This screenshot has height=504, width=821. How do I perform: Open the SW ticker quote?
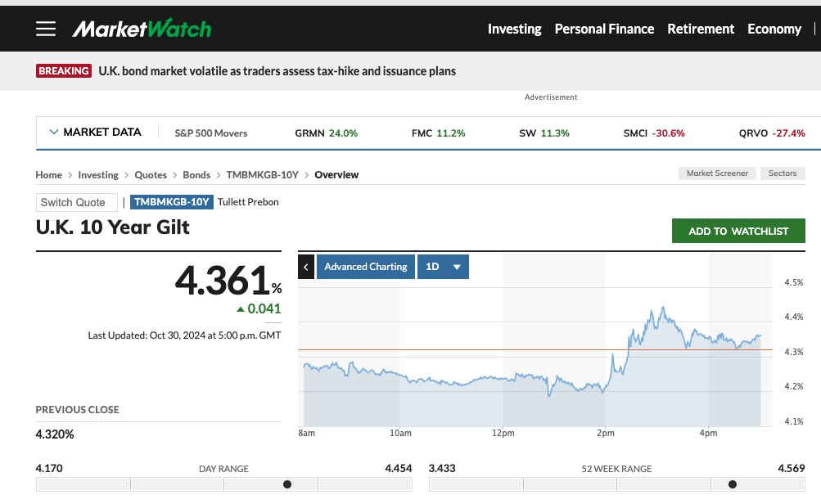point(544,133)
